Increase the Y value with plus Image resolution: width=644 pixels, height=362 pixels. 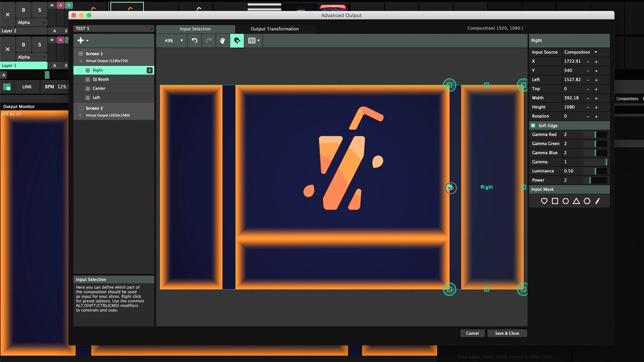coord(596,71)
